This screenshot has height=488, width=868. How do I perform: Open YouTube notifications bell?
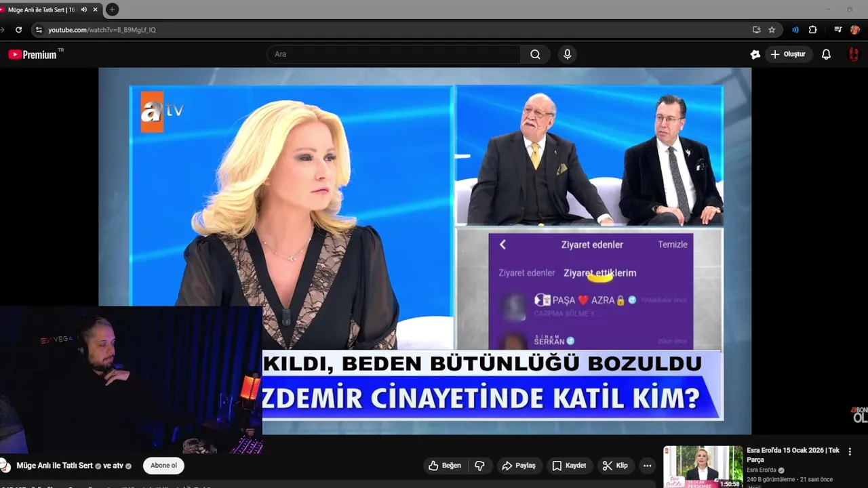point(826,54)
